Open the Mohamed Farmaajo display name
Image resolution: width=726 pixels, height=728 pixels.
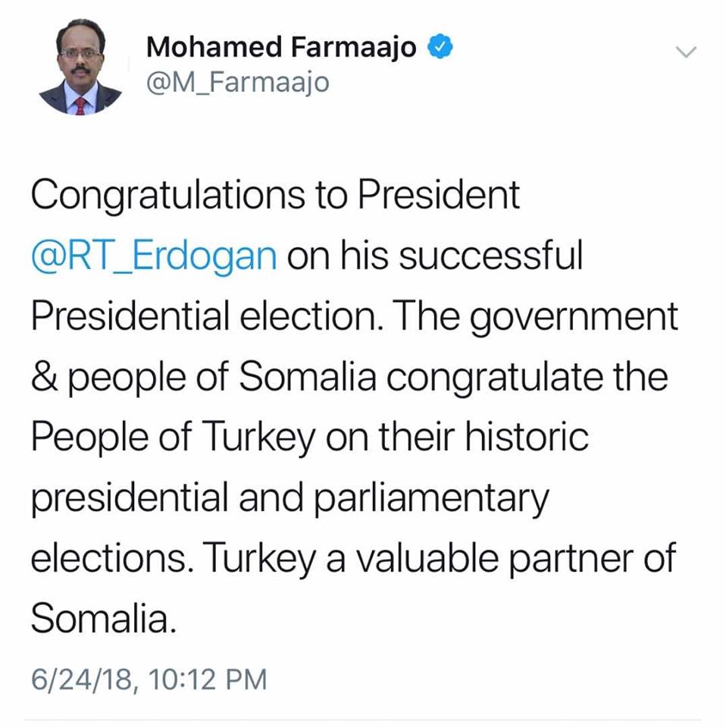click(281, 48)
